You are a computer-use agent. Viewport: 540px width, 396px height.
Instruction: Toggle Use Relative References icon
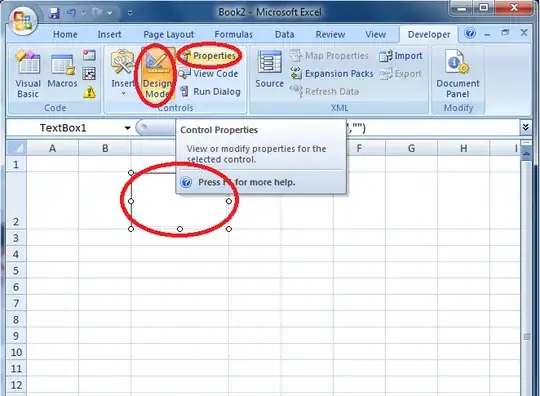(x=89, y=73)
